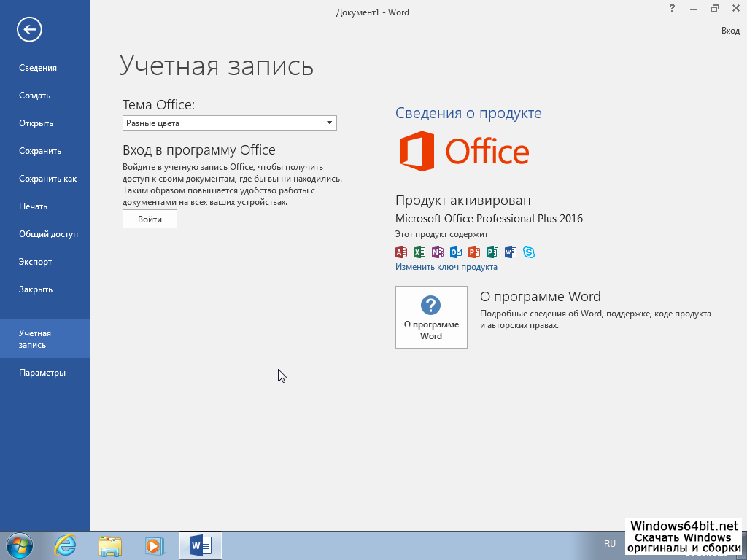Image resolution: width=747 pixels, height=560 pixels.
Task: Select Сохранить как in the sidebar
Action: coord(47,179)
